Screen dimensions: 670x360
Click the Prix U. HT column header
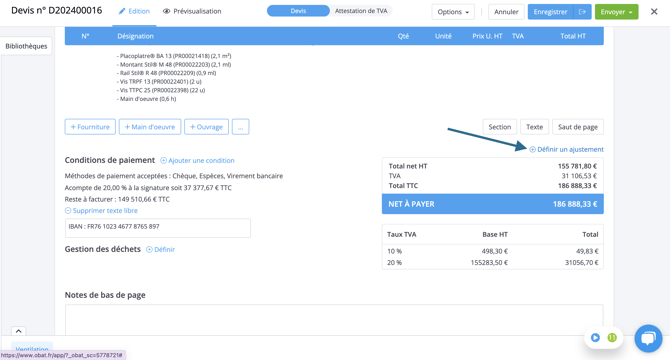click(x=487, y=36)
